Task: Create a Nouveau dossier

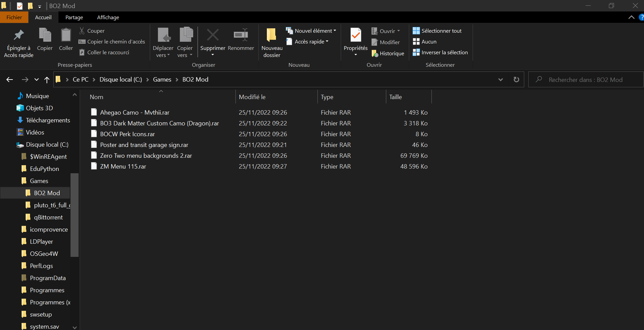Action: click(272, 43)
